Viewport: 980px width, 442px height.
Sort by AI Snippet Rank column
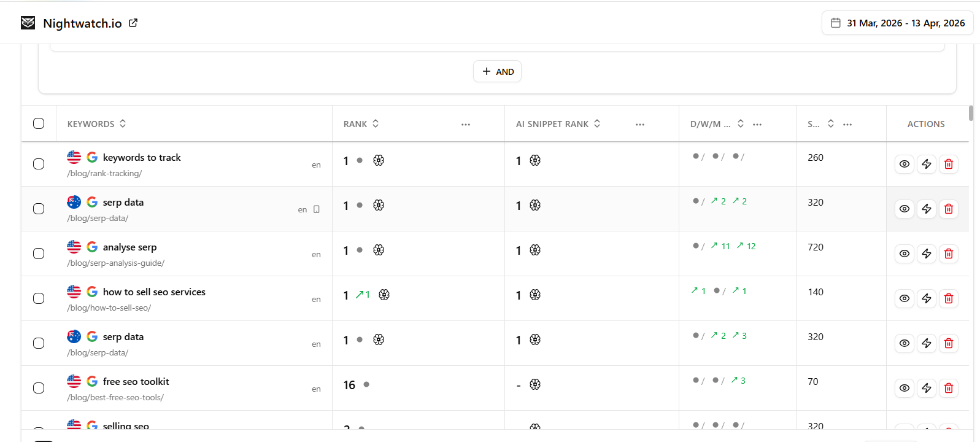pos(597,123)
